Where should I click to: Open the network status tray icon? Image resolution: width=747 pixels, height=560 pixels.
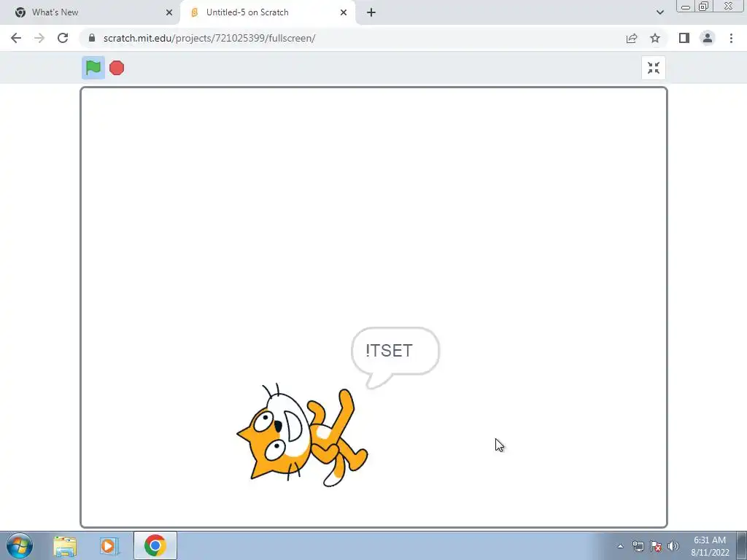coord(638,546)
